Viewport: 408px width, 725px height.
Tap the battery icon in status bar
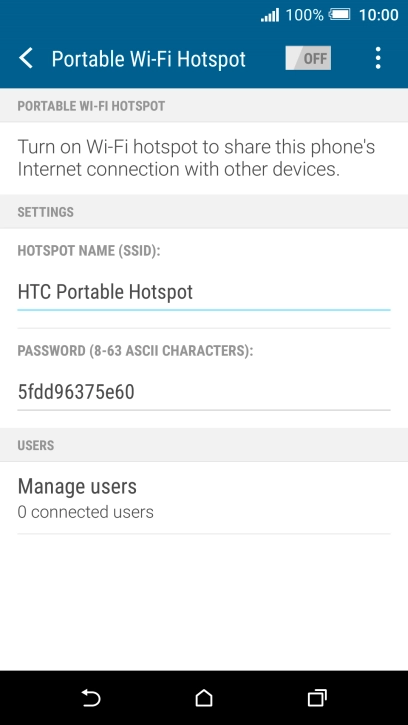pos(340,15)
